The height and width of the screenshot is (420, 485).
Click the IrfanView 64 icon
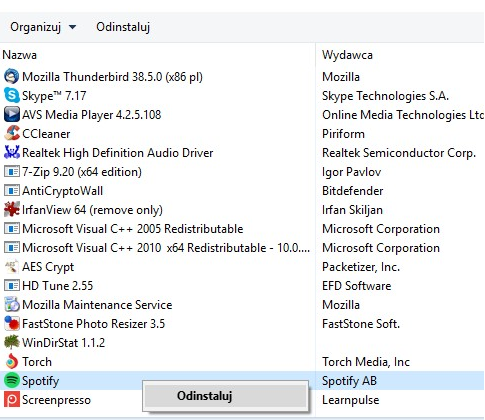(11, 210)
